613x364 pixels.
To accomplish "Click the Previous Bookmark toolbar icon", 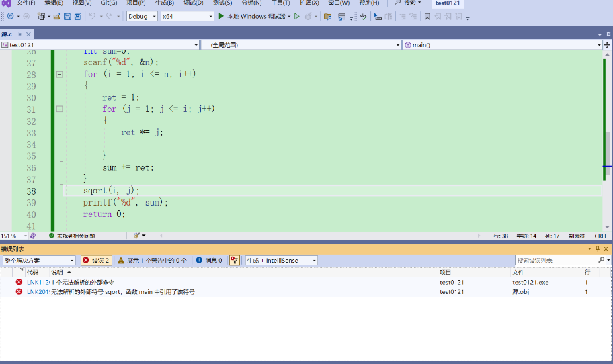I will 438,16.
